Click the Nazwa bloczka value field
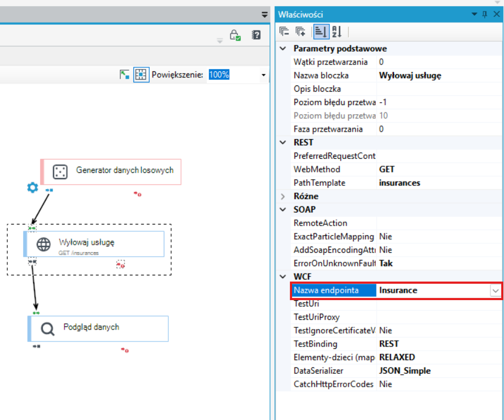The height and width of the screenshot is (420, 504). [x=439, y=76]
